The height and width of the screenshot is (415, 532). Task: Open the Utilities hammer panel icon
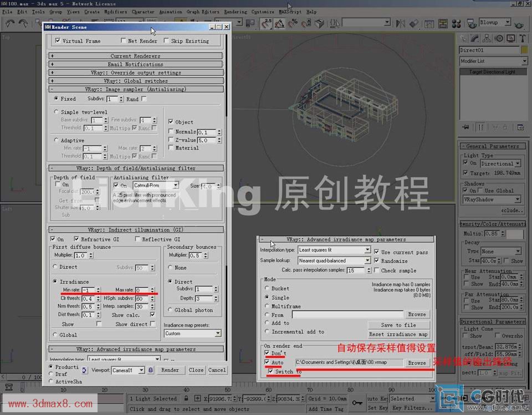(522, 38)
